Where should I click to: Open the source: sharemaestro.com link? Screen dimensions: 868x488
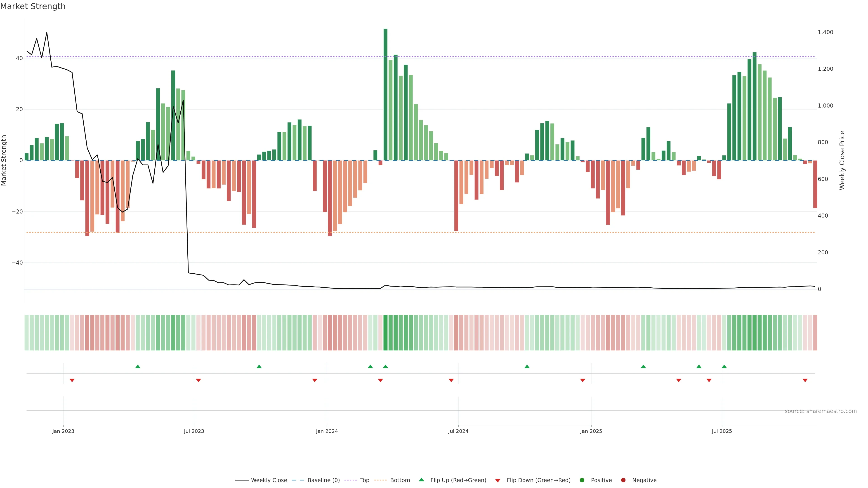821,411
